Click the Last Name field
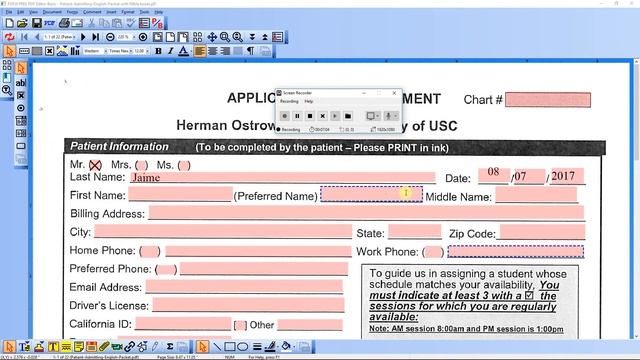 [x=283, y=178]
